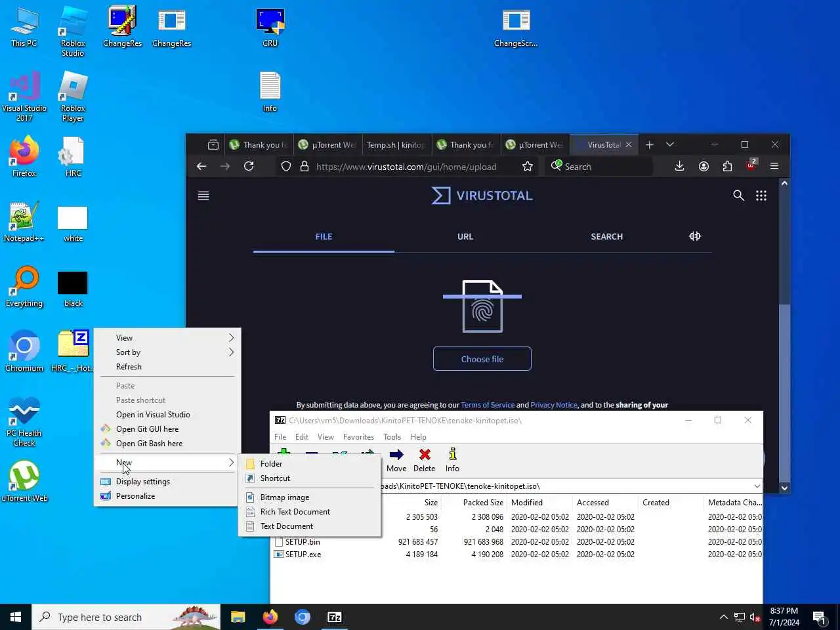Click the Firefox Search box
This screenshot has height=630, width=840.
pyautogui.click(x=598, y=166)
